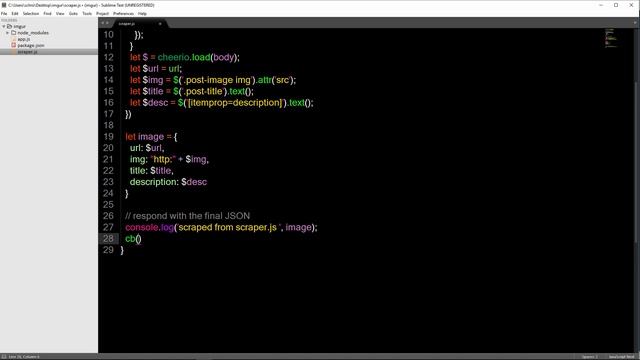This screenshot has height=360, width=640.
Task: Open package.json from the sidebar
Action: coord(31,45)
